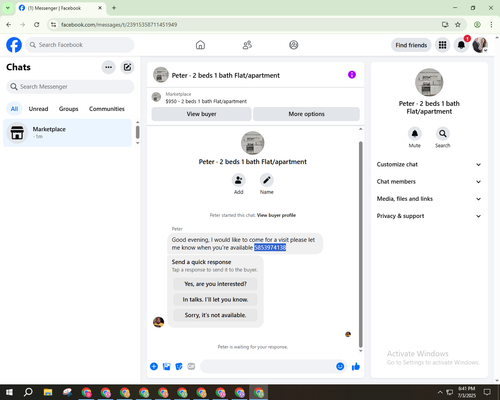This screenshot has height=400, width=500.
Task: Start a new message with compose icon
Action: click(x=127, y=67)
